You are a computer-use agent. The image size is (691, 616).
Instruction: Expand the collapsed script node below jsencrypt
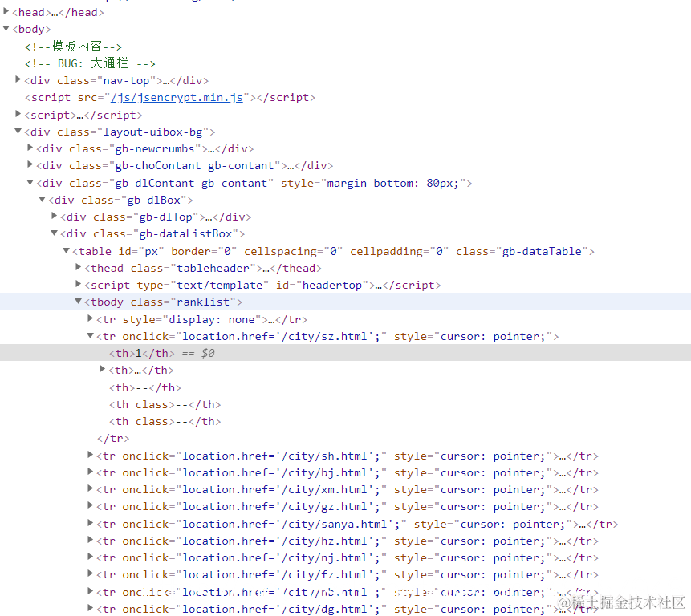[x=18, y=114]
